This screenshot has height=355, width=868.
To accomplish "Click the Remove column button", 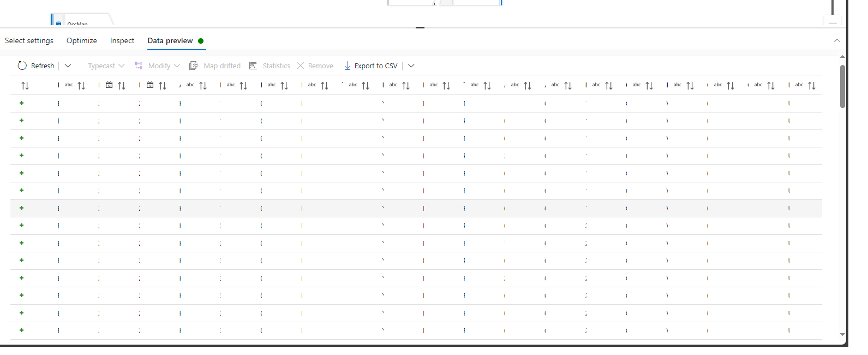I will (x=315, y=66).
